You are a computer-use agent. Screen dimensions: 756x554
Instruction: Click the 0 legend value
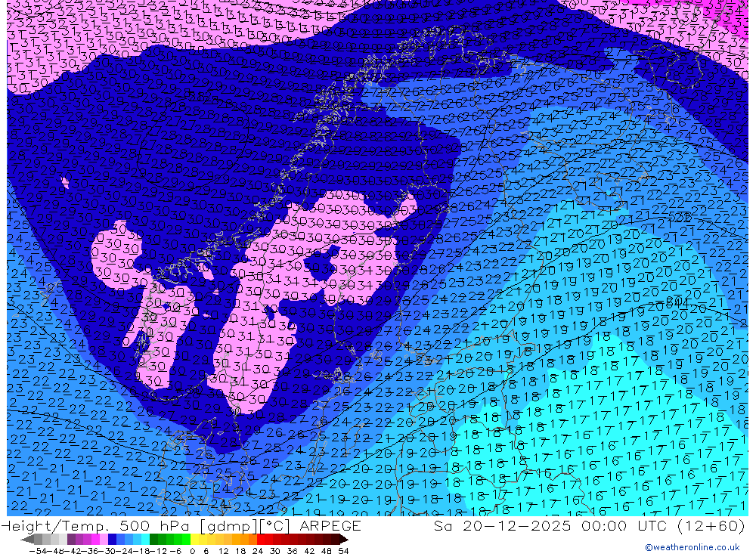click(x=192, y=551)
